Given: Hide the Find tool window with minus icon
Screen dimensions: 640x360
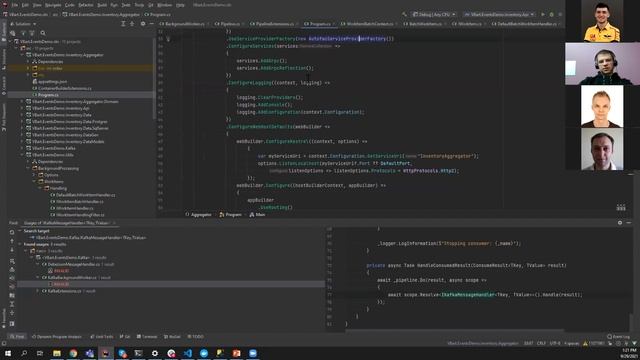Looking at the screenshot, I should click(x=629, y=223).
